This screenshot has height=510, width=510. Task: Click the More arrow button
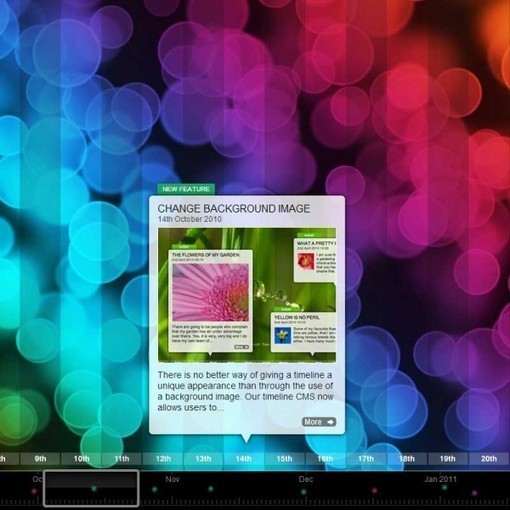tap(319, 422)
